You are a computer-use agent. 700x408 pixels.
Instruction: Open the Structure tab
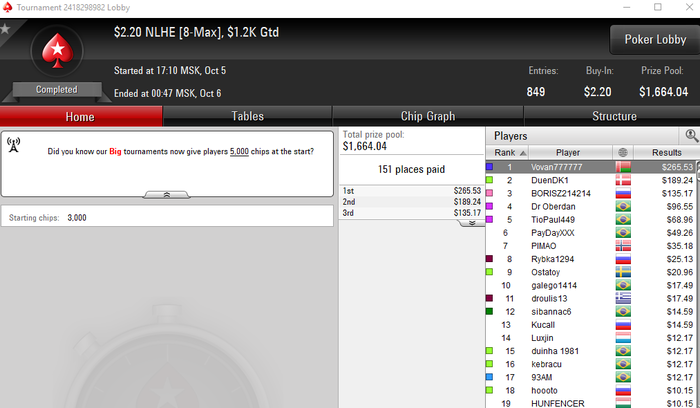tap(614, 116)
